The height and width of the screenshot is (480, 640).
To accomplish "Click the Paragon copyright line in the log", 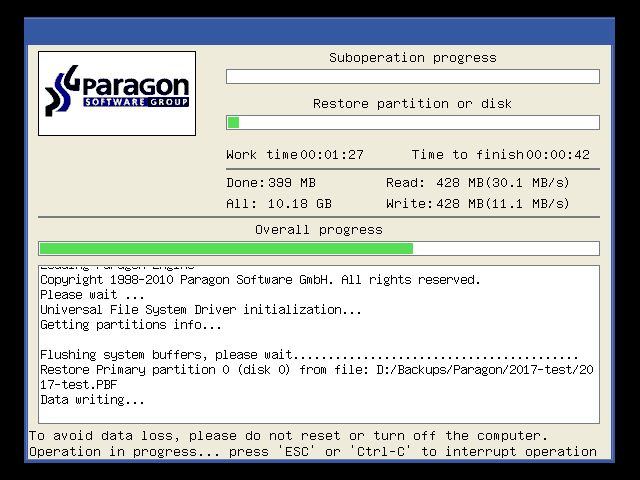I will 260,280.
